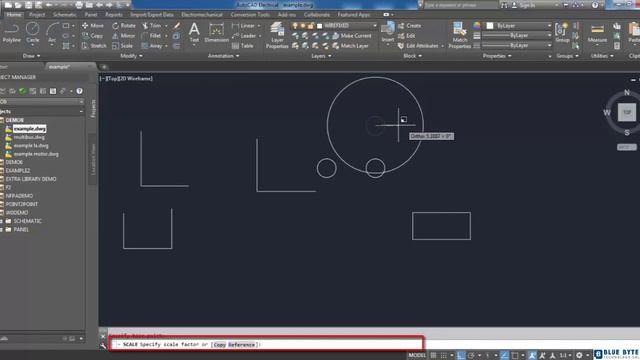Activate the Rotate tool
Screen dimensions: 640x360
(123, 25)
